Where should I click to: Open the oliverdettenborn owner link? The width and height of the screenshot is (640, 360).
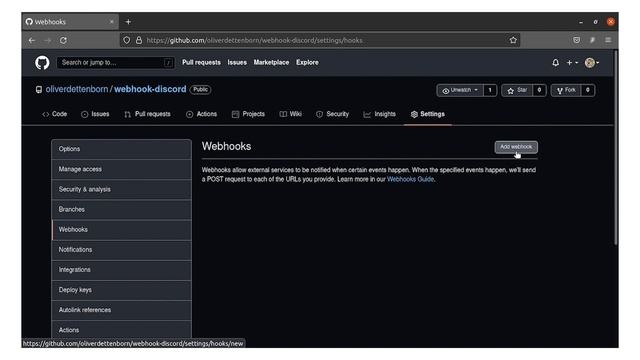[x=77, y=89]
